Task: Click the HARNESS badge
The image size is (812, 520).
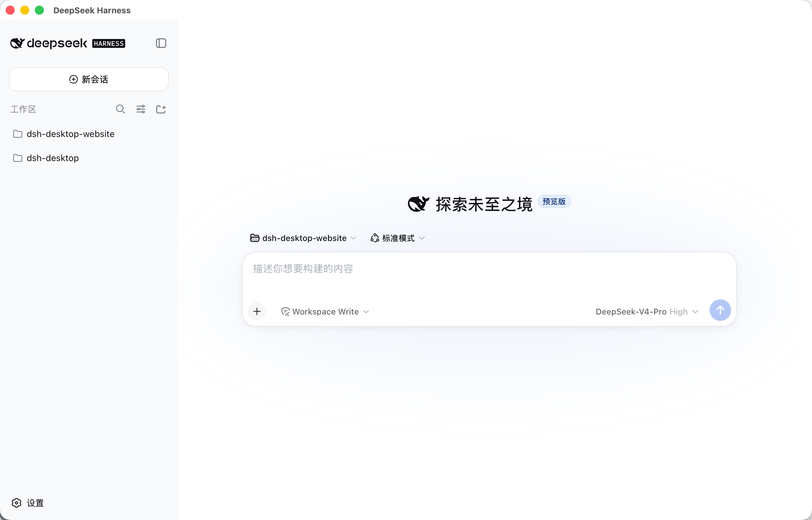Action: tap(109, 43)
